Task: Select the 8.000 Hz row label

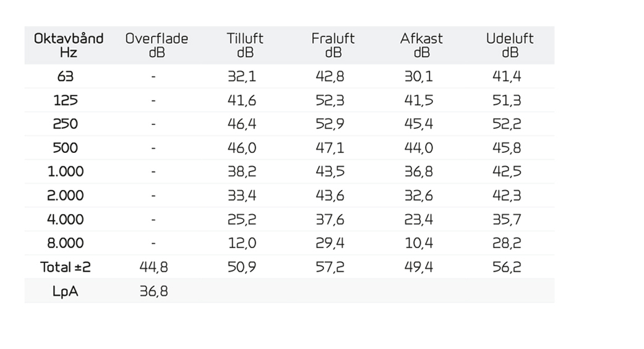Action: pyautogui.click(x=66, y=243)
